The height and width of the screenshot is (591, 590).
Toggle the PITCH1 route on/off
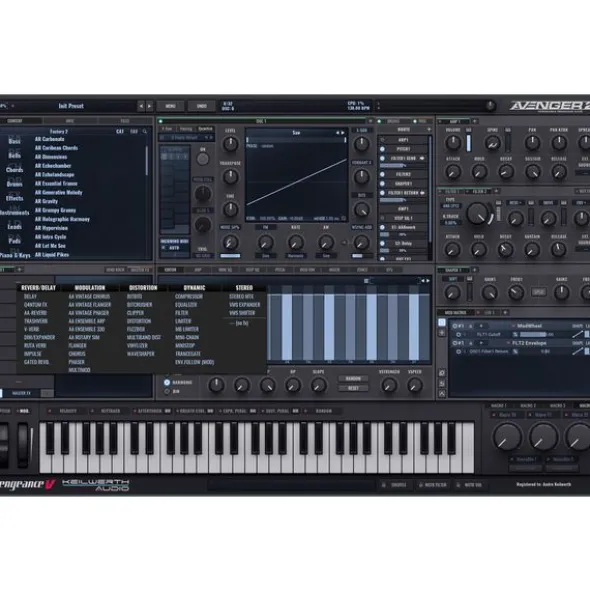(x=382, y=149)
